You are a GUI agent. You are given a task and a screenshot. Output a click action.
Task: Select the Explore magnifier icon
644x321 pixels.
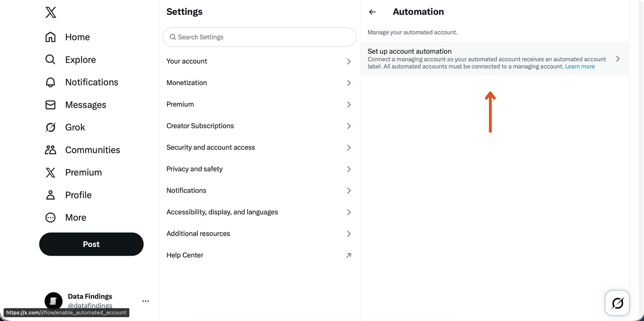(51, 60)
